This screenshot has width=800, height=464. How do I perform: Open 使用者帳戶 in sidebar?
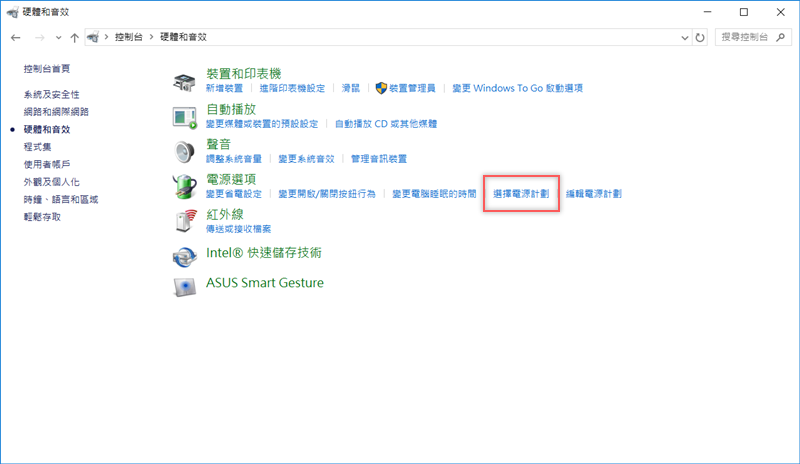click(47, 164)
